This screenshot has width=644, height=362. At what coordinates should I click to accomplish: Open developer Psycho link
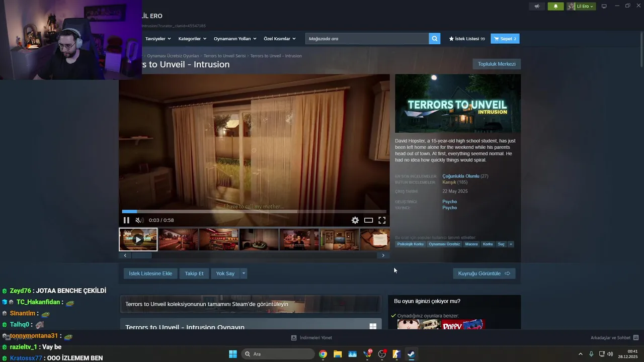[450, 202]
